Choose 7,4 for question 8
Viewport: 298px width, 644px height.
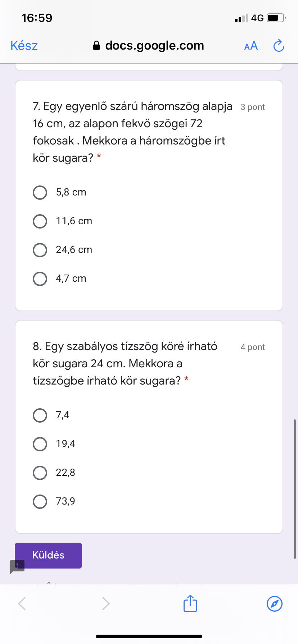pyautogui.click(x=40, y=415)
